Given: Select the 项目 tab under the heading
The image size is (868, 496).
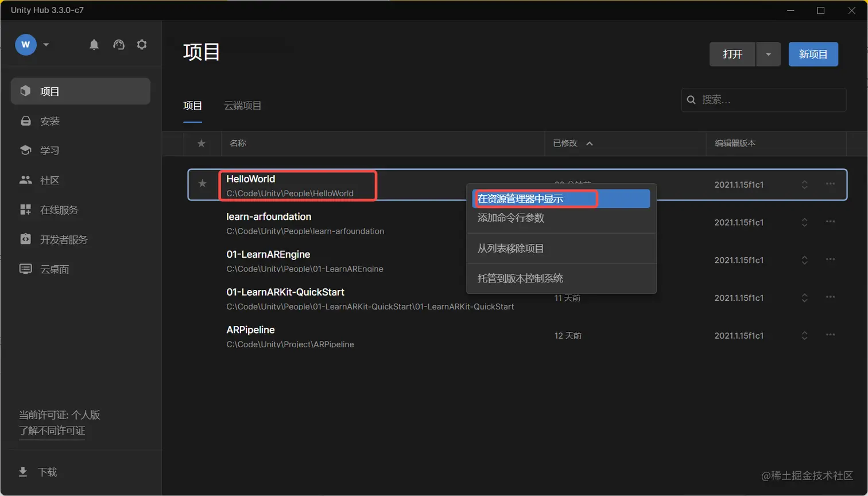Looking at the screenshot, I should pyautogui.click(x=193, y=106).
